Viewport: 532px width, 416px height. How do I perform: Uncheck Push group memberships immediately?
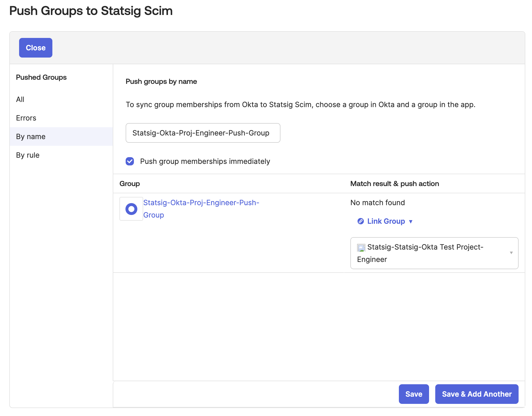(130, 161)
